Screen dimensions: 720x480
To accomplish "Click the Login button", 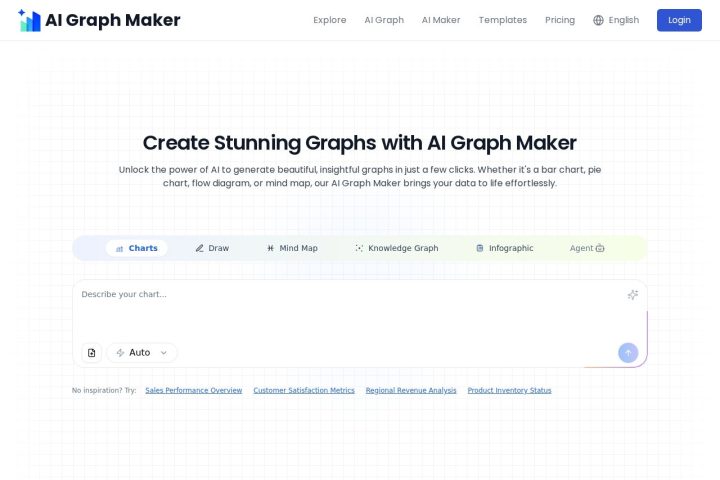I will (679, 20).
